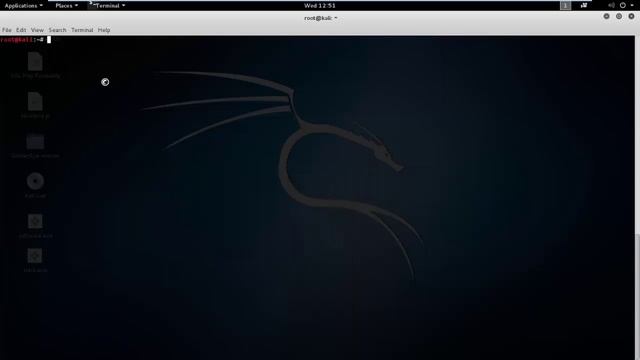
Task: Click the workspace indicator showing 1
Action: click(565, 6)
